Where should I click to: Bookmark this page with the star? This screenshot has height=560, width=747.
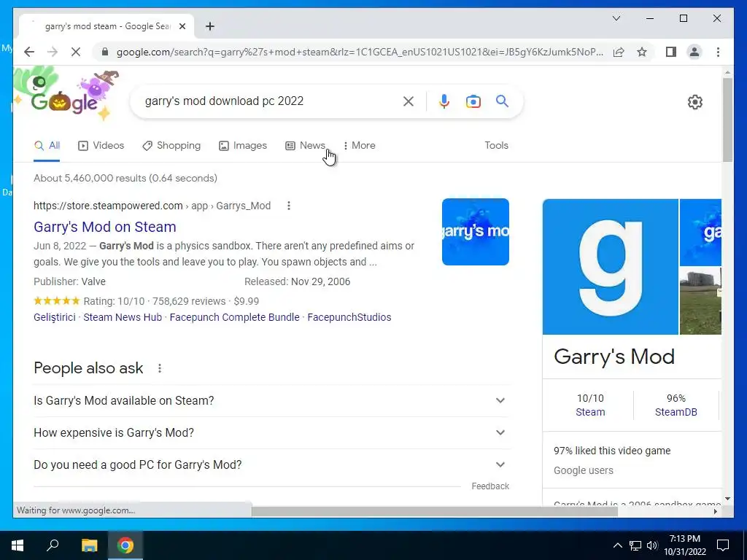pyautogui.click(x=642, y=52)
